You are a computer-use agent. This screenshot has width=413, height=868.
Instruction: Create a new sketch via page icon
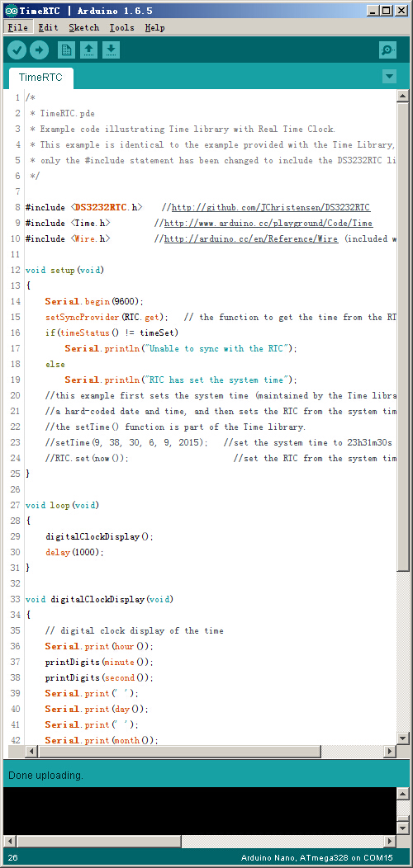coord(66,50)
